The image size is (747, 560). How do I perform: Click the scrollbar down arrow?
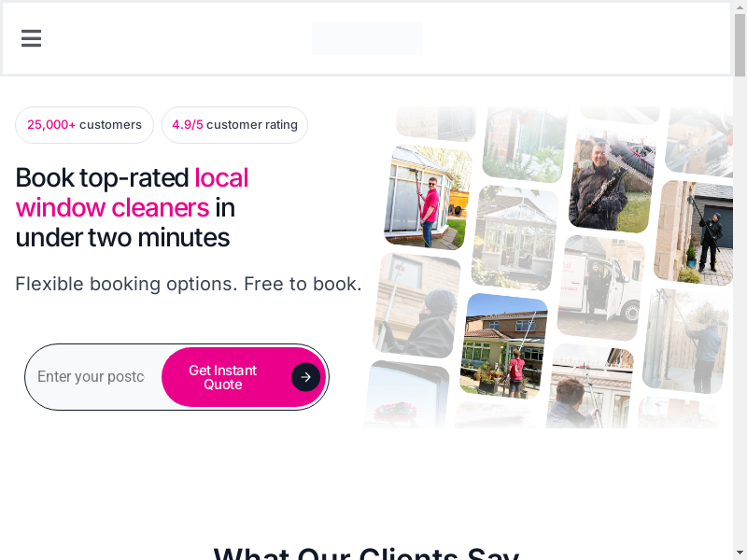pos(740,554)
